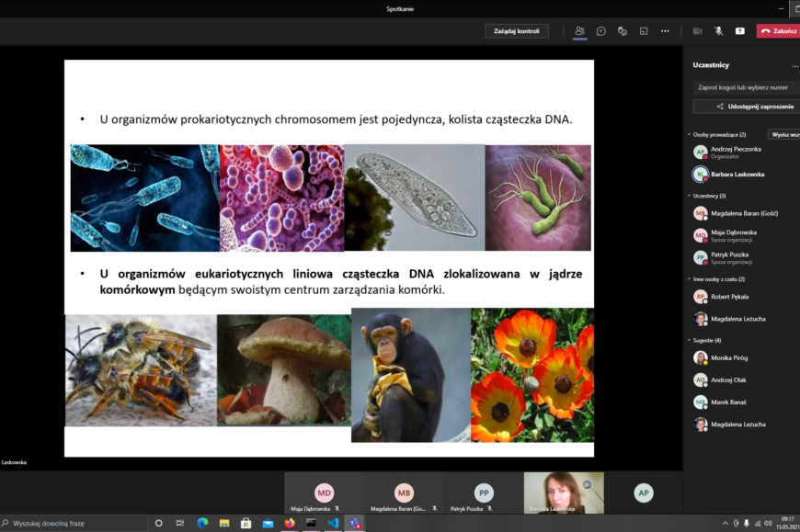800x532 pixels.
Task: Open more actions ellipsis in meeting toolbar
Action: pyautogui.click(x=665, y=31)
